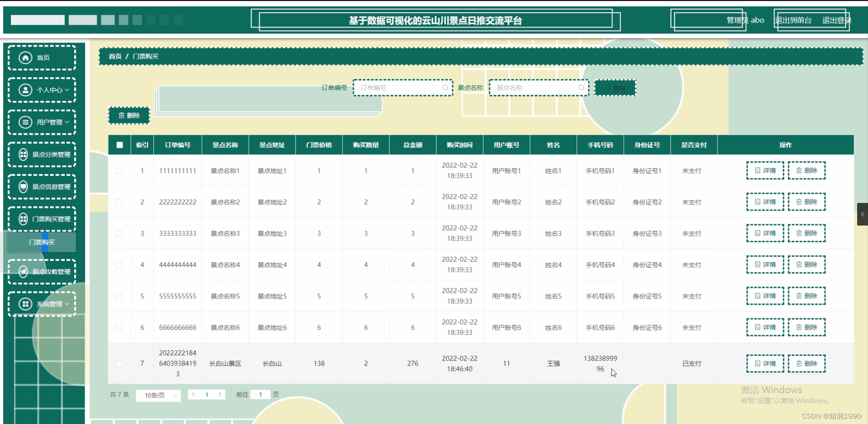Viewport: 868px width, 424px height.
Task: Click the 景点名称 input field
Action: (539, 88)
